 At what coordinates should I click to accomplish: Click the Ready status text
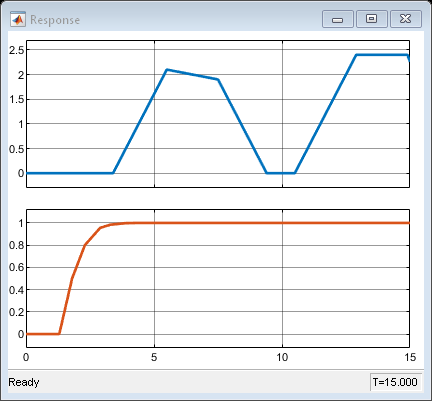tap(24, 382)
